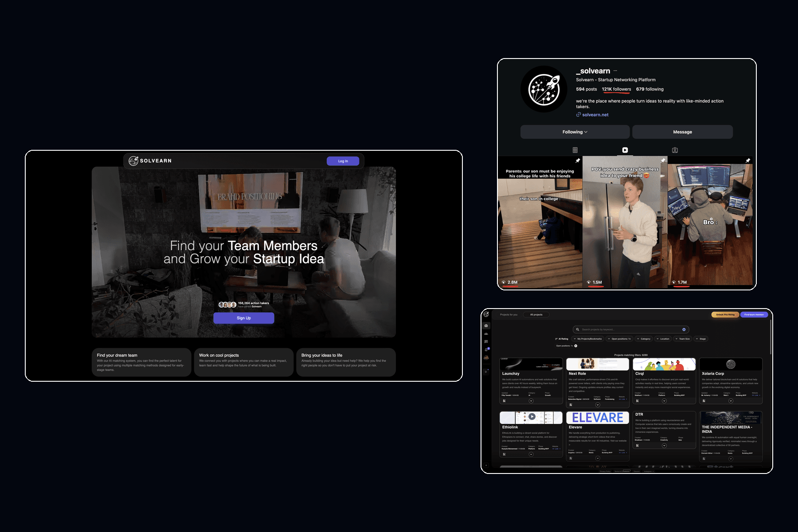Click the Solvearn logo in landing page header
Image resolution: width=798 pixels, height=532 pixels.
[x=150, y=161]
